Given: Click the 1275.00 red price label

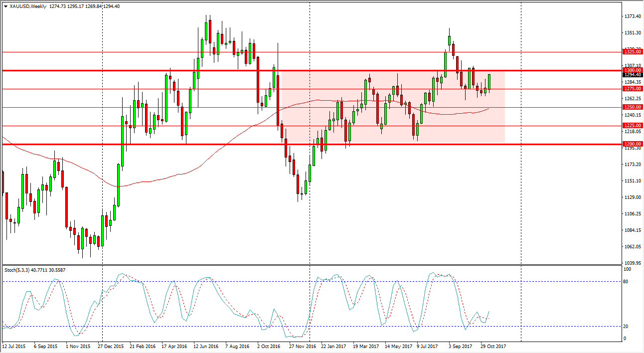Looking at the screenshot, I should (x=632, y=89).
